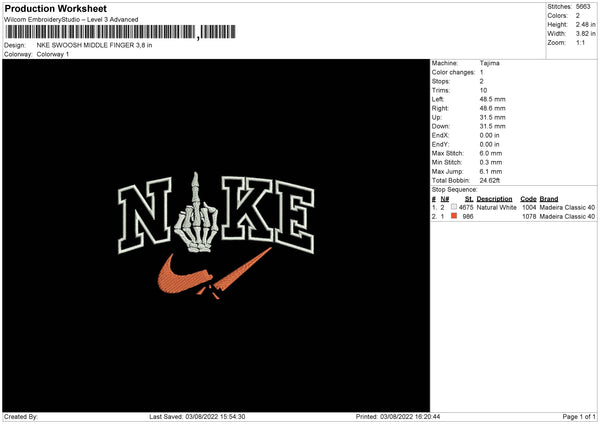600x424 pixels.
Task: Click the Page 1 of 1 indicator
Action: point(579,417)
